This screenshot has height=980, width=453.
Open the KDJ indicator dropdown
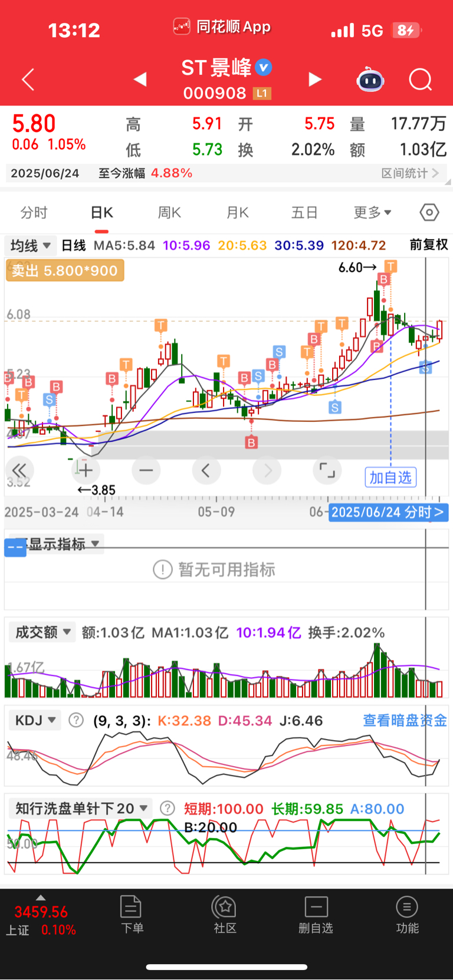click(x=35, y=720)
